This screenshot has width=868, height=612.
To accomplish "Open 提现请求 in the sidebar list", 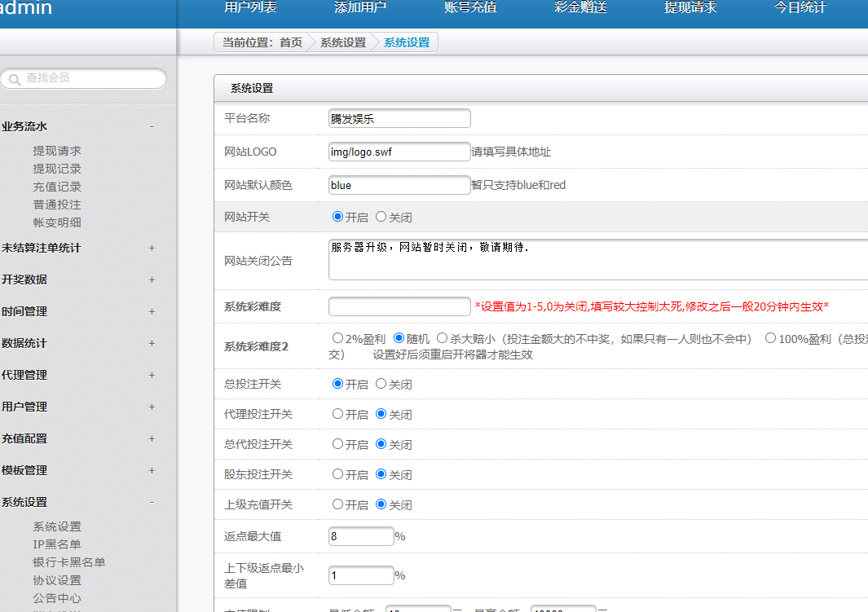I will coord(57,151).
